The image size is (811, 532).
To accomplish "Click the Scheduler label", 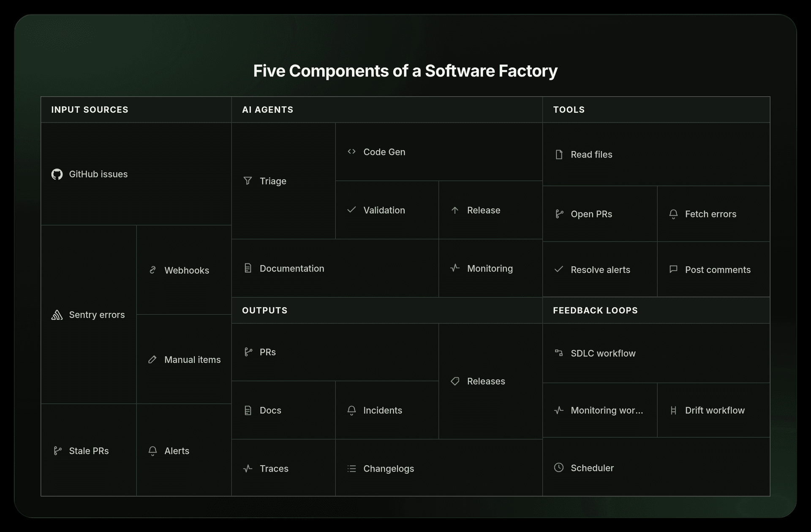I will tap(592, 468).
